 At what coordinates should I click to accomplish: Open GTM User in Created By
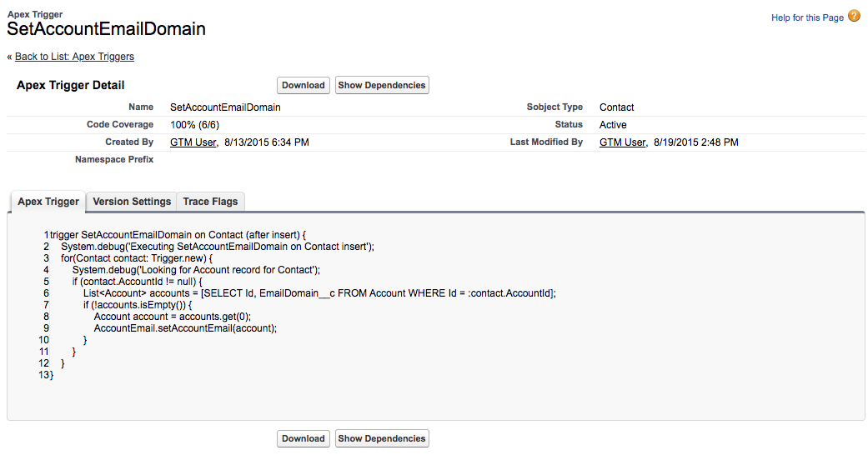pos(193,142)
